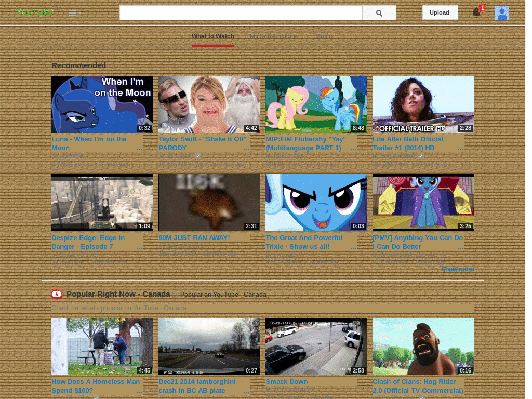Select the What to Watch tab
532x399 pixels.
click(x=213, y=37)
